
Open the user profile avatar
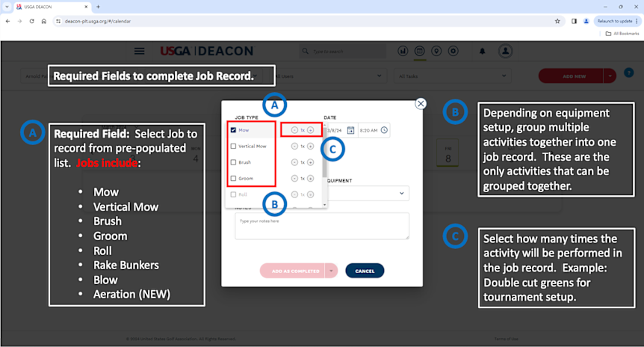505,51
